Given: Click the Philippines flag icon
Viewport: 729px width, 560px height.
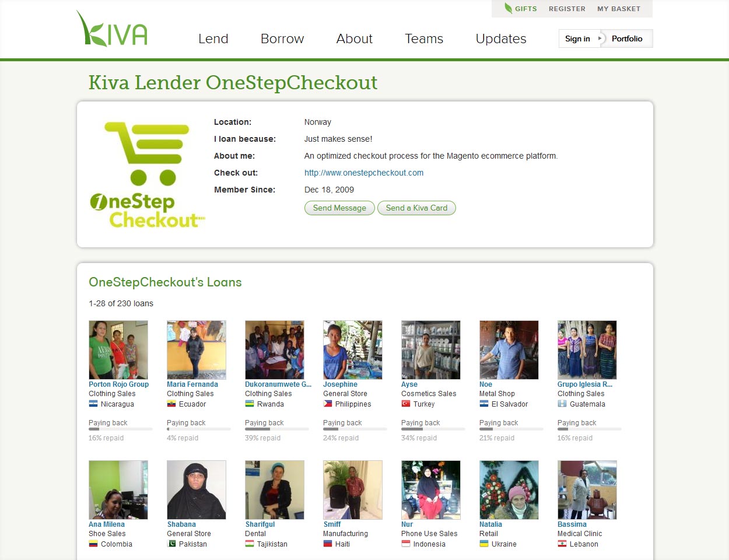Looking at the screenshot, I should [328, 404].
